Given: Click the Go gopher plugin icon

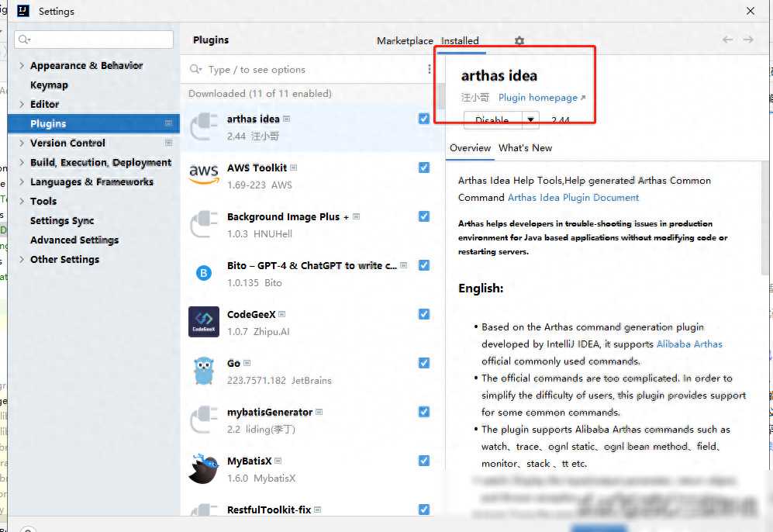Looking at the screenshot, I should click(x=204, y=371).
